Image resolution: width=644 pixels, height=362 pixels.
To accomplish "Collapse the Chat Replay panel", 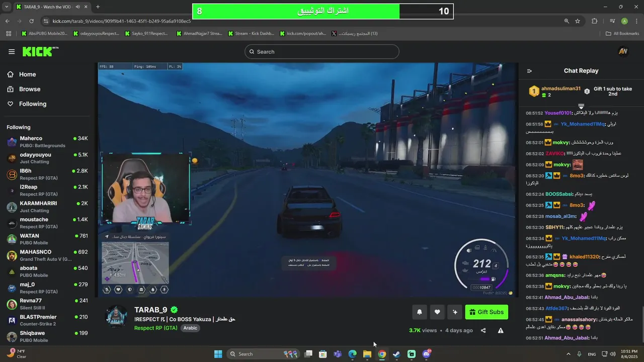I will click(529, 71).
